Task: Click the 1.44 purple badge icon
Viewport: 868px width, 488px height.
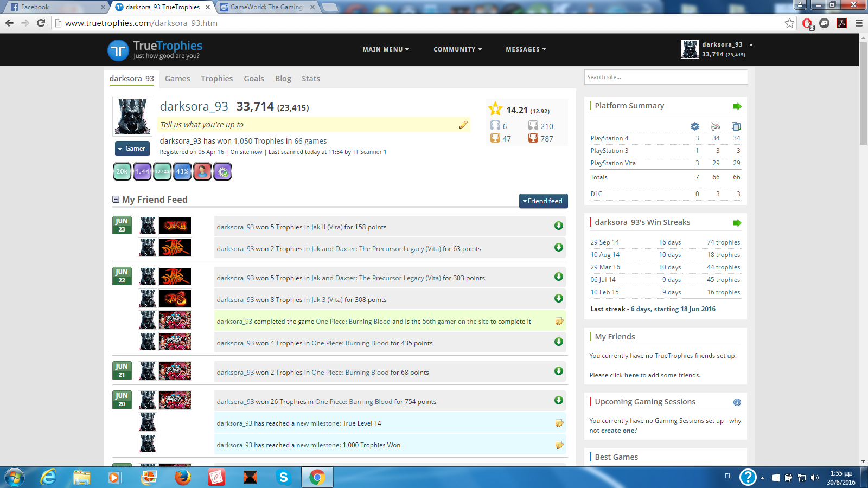Action: [x=142, y=171]
